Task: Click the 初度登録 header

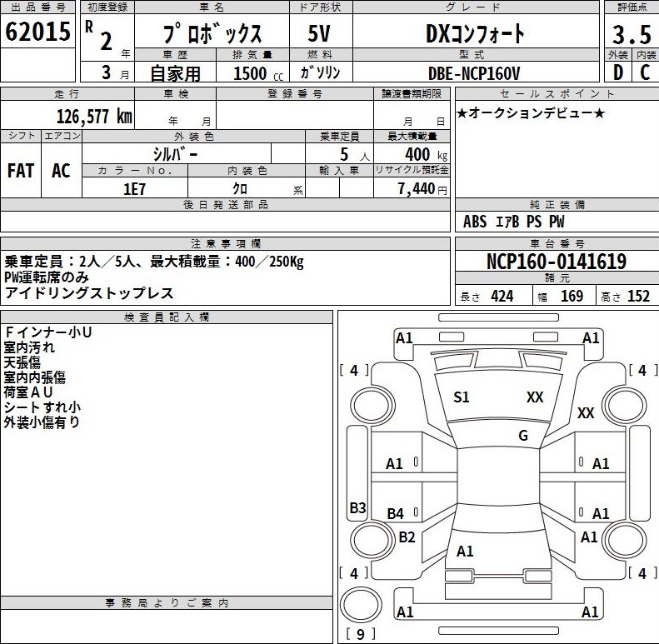Action: [107, 7]
